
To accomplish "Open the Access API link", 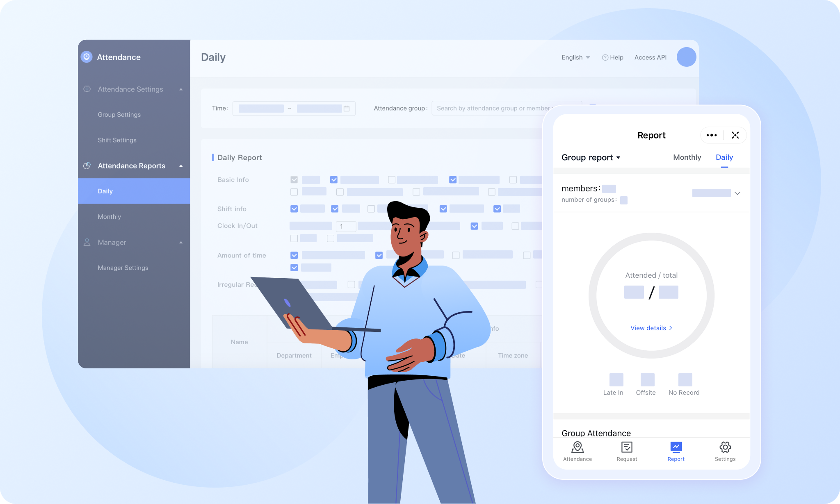I will click(x=651, y=57).
